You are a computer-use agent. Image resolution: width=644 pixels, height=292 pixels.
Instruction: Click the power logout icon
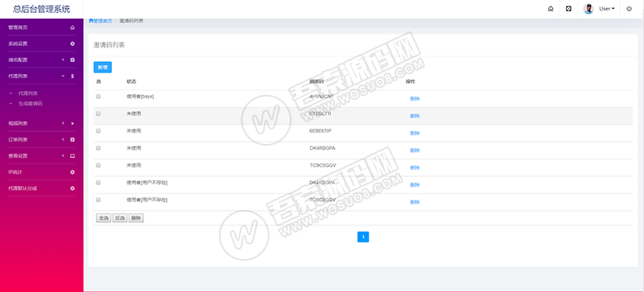pos(629,9)
